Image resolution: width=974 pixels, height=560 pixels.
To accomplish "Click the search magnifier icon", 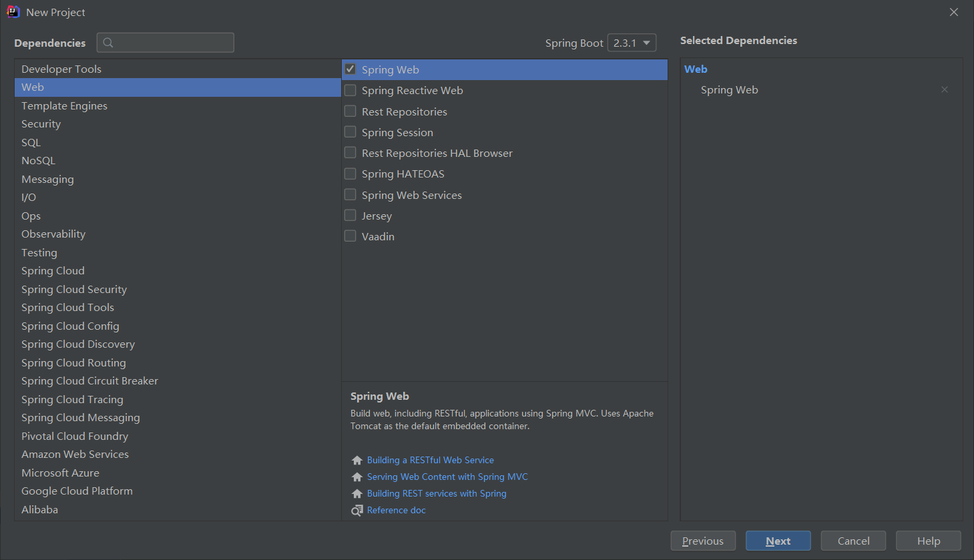I will pyautogui.click(x=108, y=43).
